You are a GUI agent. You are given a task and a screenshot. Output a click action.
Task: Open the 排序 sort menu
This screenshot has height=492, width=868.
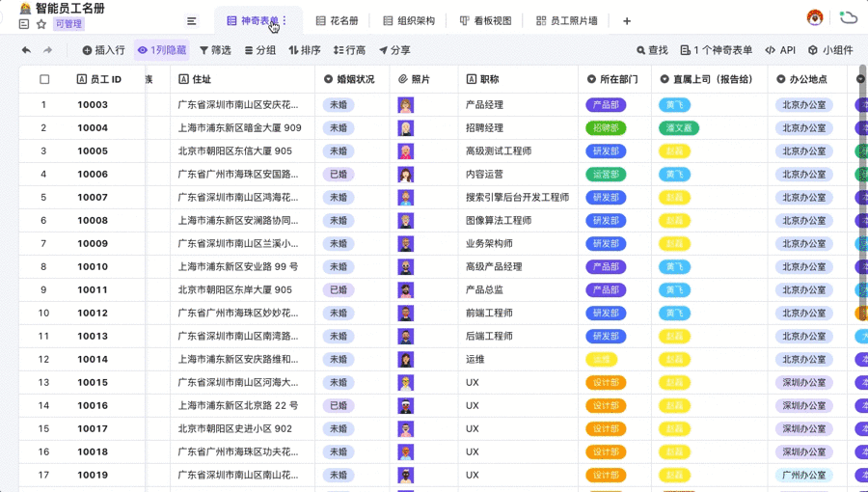tap(305, 50)
